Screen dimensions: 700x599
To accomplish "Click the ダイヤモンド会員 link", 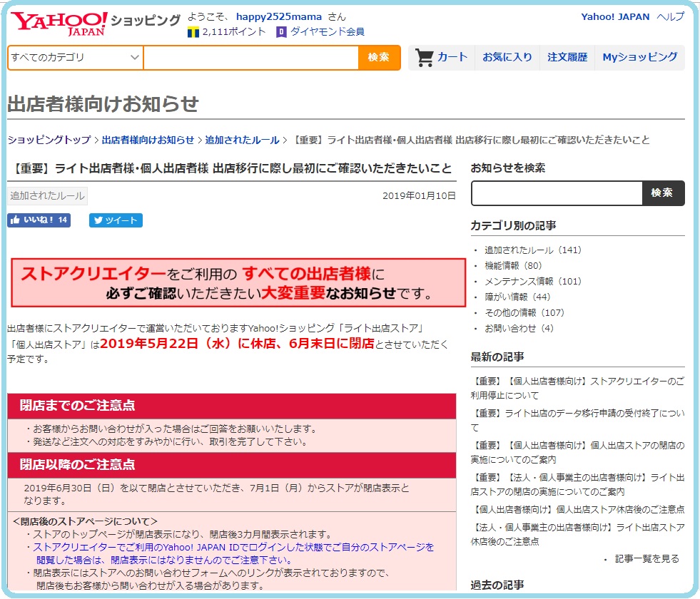I will click(x=328, y=31).
